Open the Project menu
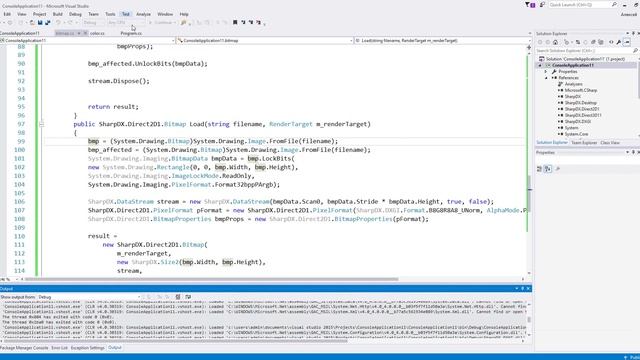 [40, 14]
